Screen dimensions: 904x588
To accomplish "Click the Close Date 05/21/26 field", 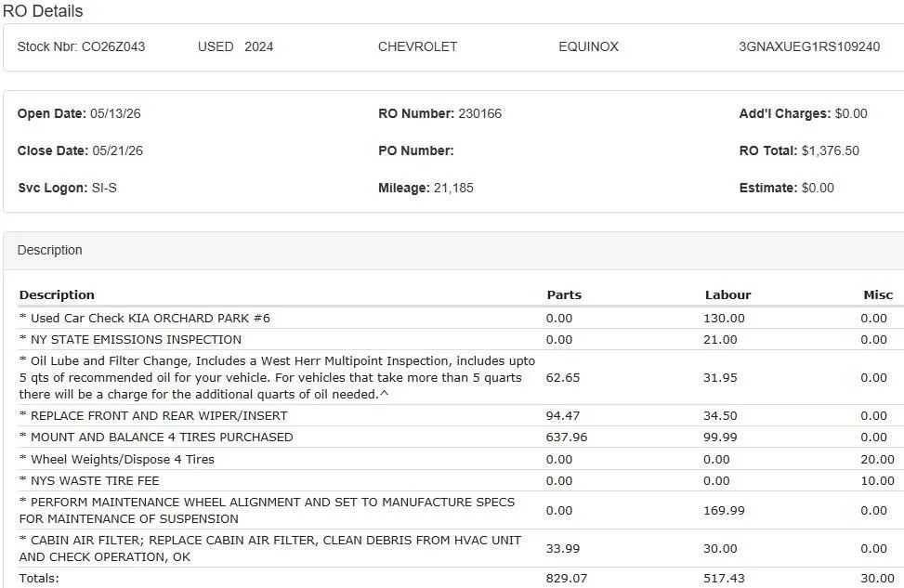I will pyautogui.click(x=80, y=150).
